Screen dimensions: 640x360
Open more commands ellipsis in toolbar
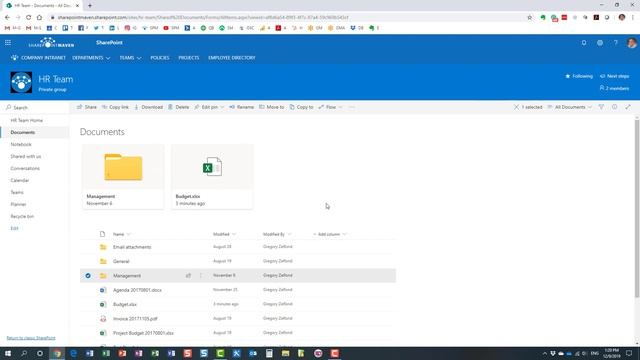352,107
